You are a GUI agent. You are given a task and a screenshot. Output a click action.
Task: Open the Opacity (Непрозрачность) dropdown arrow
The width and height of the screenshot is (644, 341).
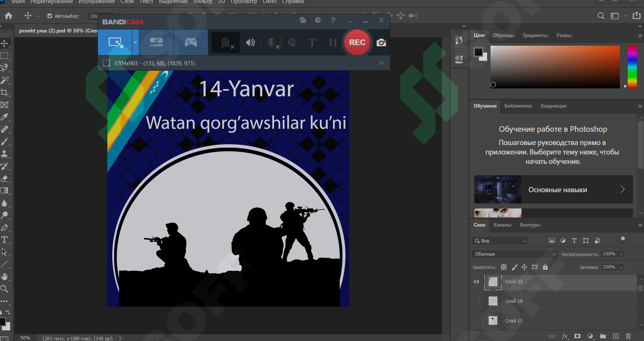[x=621, y=254]
